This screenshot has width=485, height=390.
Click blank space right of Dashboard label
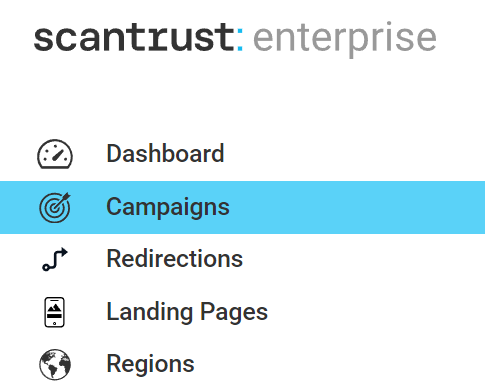point(353,154)
